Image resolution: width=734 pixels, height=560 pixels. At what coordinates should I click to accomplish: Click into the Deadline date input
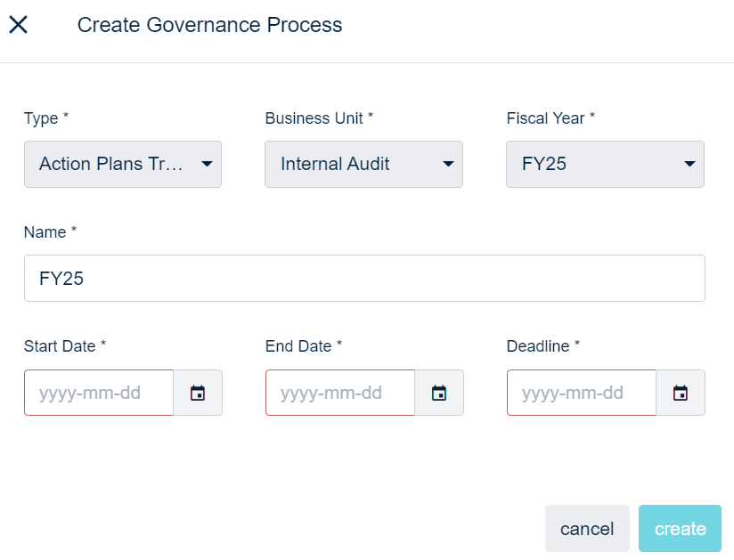582,393
